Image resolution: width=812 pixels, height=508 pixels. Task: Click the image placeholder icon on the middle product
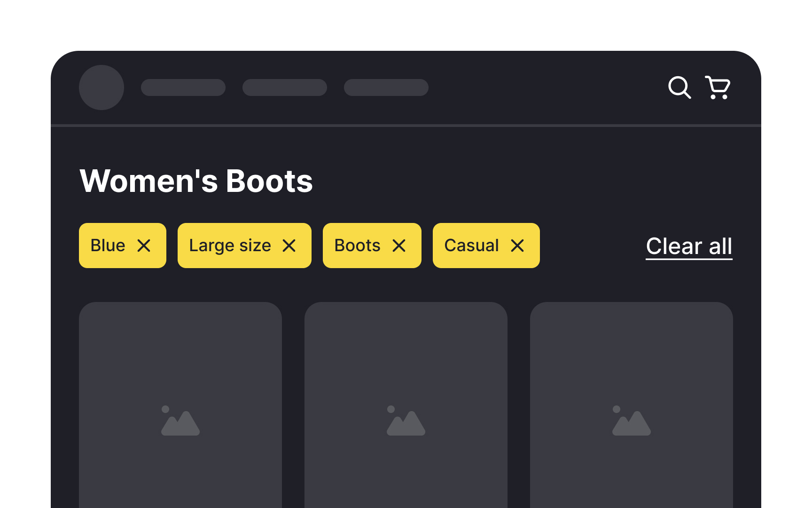[406, 420]
